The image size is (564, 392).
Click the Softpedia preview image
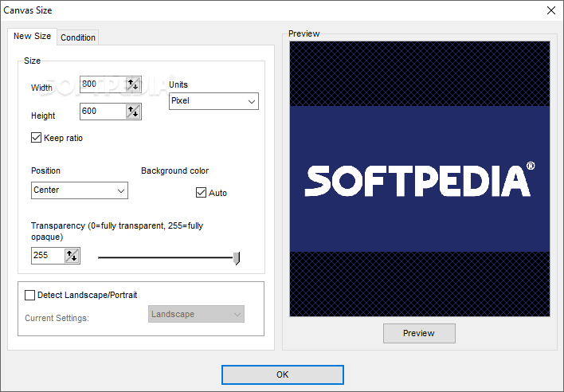420,178
